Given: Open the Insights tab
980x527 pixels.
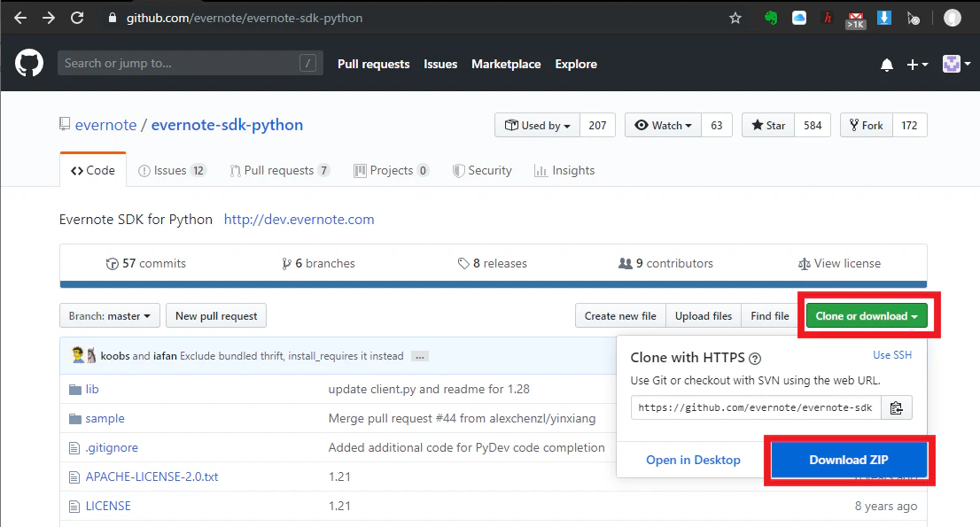Looking at the screenshot, I should pyautogui.click(x=564, y=170).
